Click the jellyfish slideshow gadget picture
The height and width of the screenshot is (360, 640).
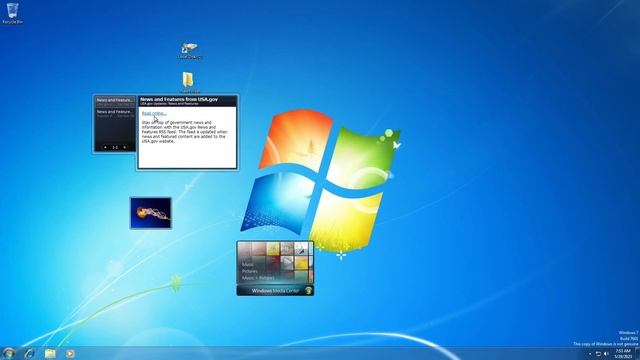[x=151, y=213]
